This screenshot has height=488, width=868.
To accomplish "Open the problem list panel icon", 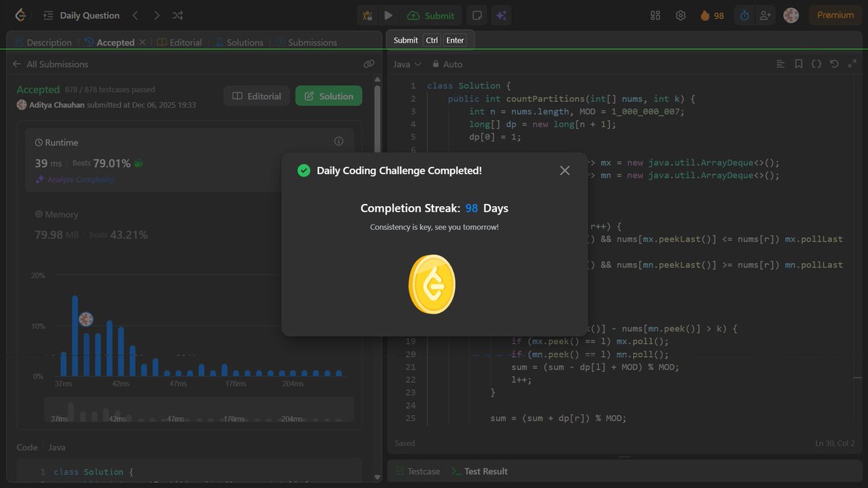I will [48, 15].
